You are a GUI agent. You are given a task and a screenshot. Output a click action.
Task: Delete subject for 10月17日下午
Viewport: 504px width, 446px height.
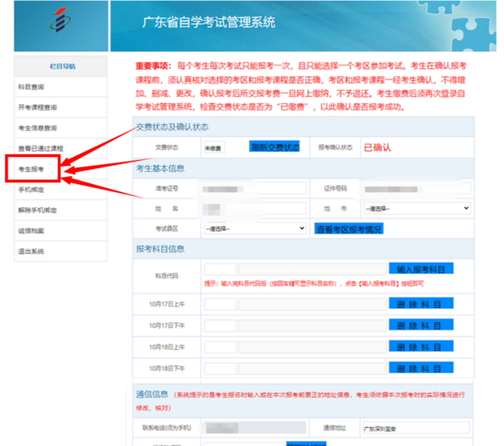[x=421, y=325]
